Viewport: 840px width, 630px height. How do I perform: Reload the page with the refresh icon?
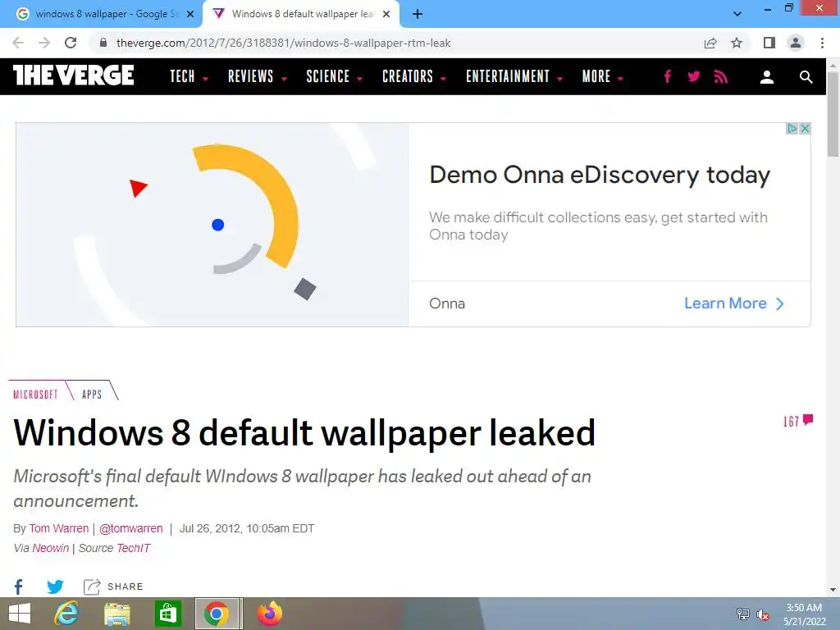point(71,43)
